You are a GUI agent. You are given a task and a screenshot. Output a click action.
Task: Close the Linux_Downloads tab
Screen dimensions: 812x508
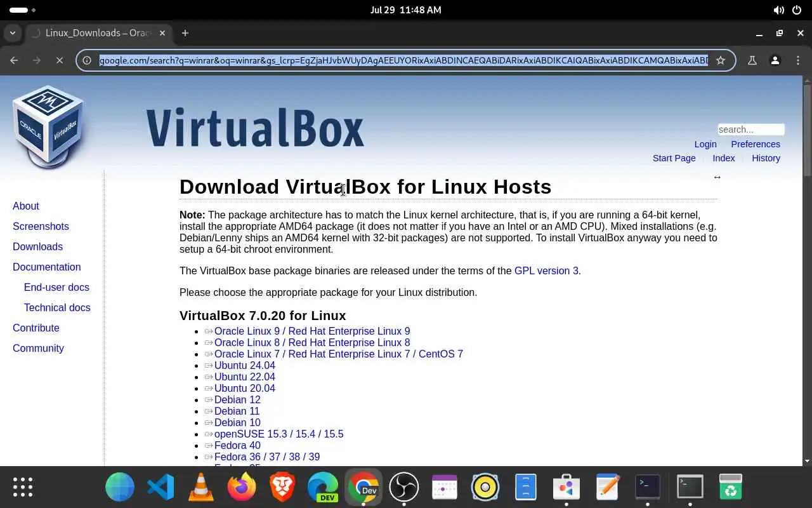point(163,33)
